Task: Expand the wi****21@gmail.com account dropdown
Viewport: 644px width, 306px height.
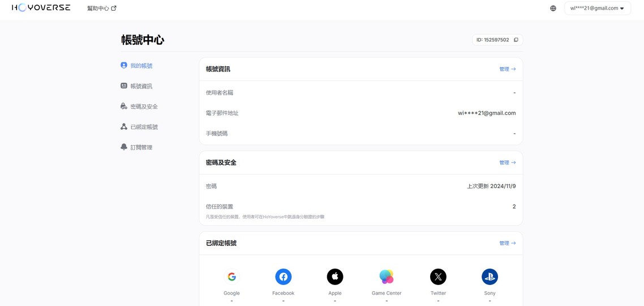Action: 598,8
